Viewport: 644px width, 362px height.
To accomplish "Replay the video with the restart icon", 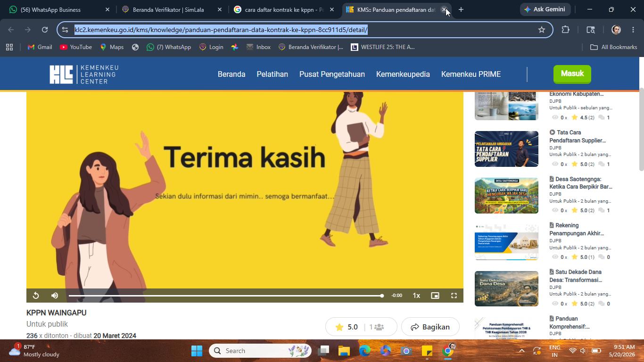I will pyautogui.click(x=36, y=296).
